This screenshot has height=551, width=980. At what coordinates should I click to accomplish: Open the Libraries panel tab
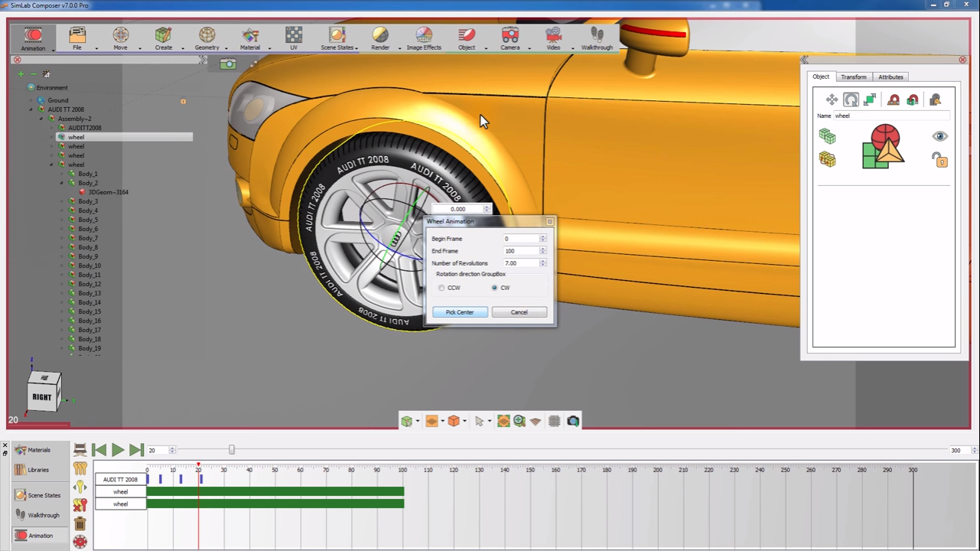33,470
